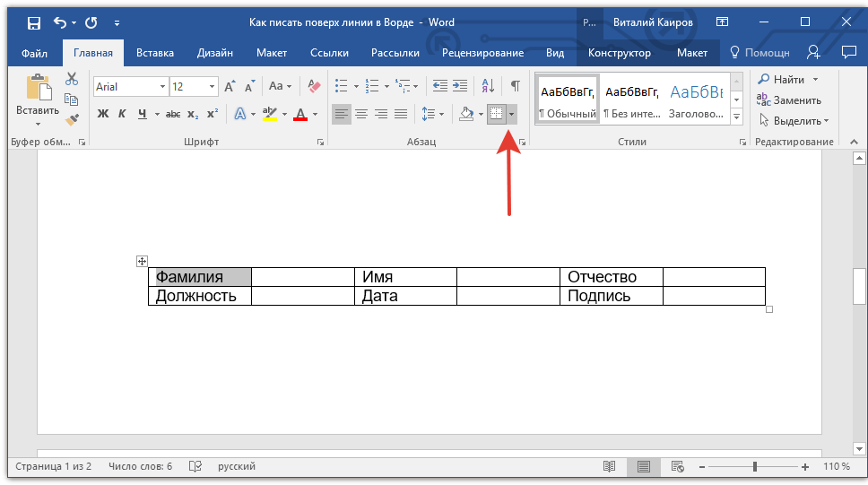
Task: Open the font size dropdown
Action: pos(213,87)
